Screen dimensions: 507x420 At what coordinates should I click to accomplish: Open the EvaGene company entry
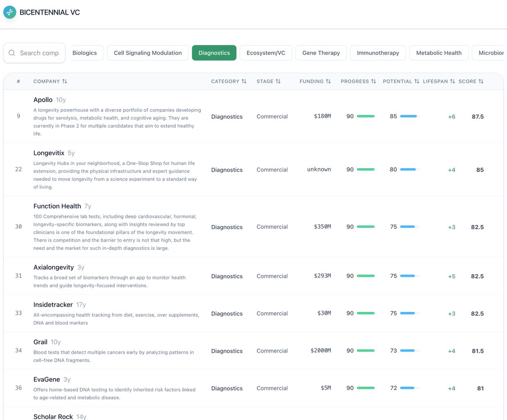pos(46,379)
